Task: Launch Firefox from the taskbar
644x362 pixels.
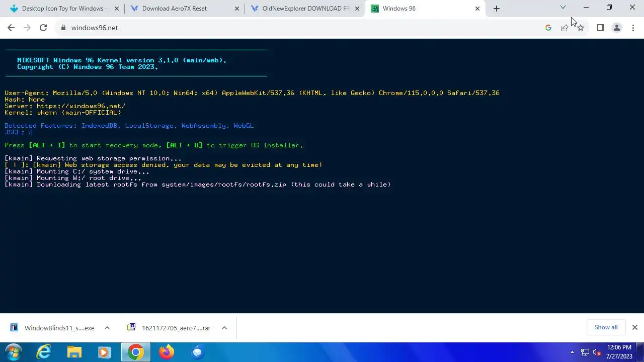Action: [x=167, y=352]
